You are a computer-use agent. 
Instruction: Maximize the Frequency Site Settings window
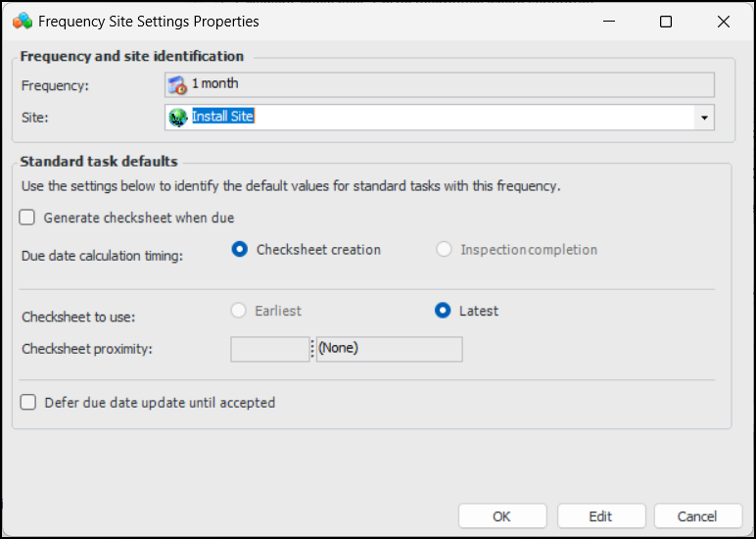tap(666, 21)
